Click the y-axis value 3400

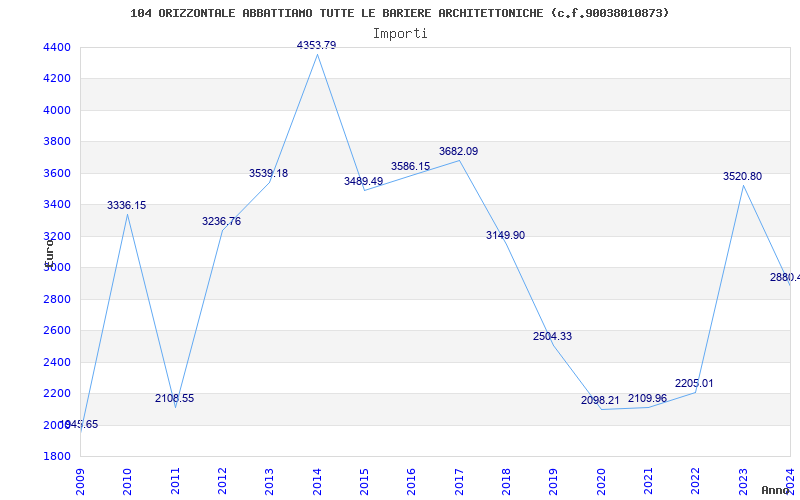click(x=57, y=205)
